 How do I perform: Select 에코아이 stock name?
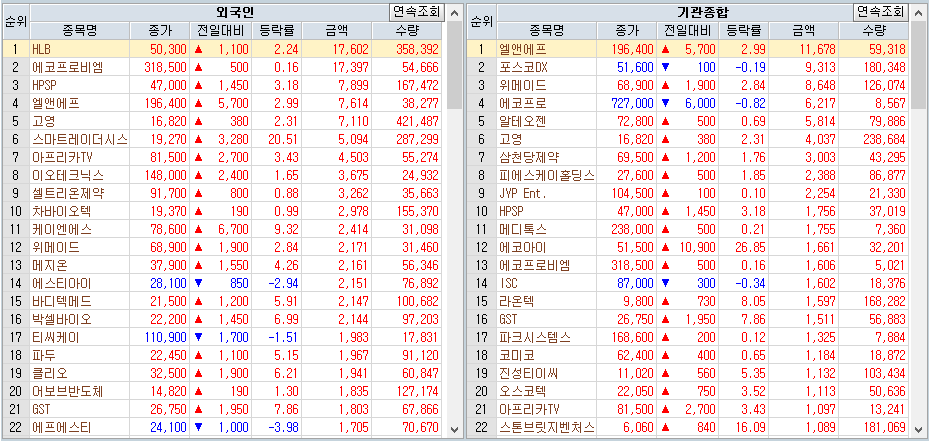[x=523, y=247]
